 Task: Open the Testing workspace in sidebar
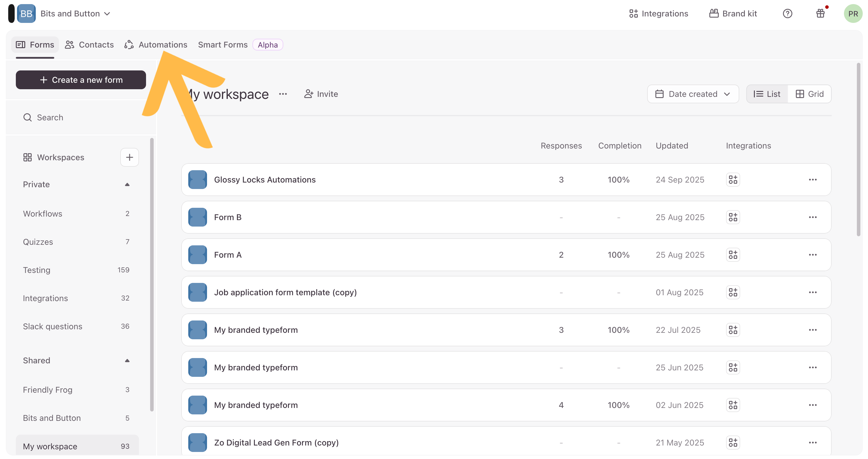(x=36, y=270)
